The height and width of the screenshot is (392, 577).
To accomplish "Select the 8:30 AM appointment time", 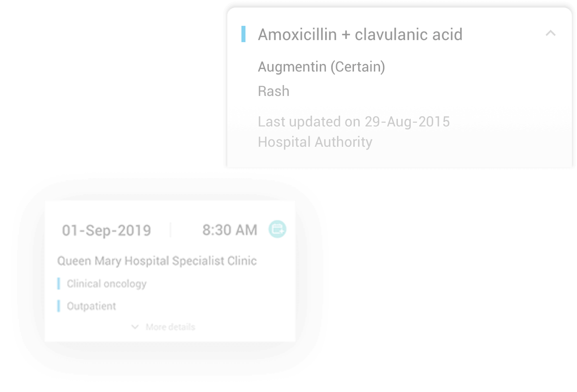I will click(x=230, y=230).
